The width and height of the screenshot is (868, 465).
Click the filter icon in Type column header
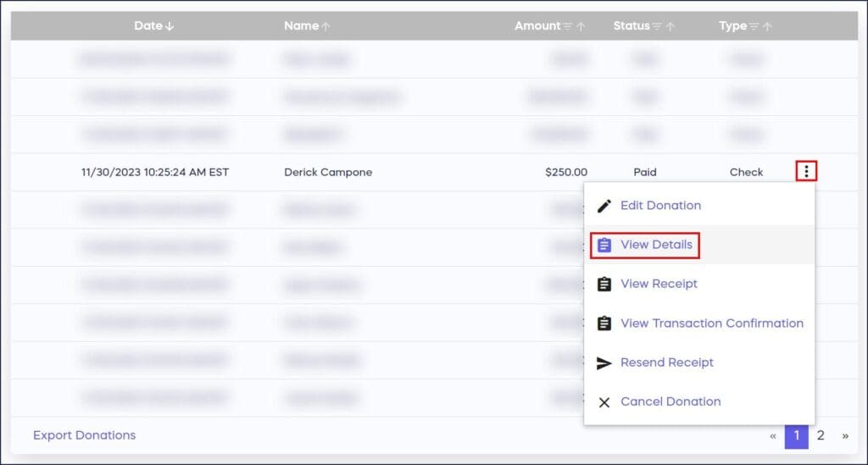754,26
